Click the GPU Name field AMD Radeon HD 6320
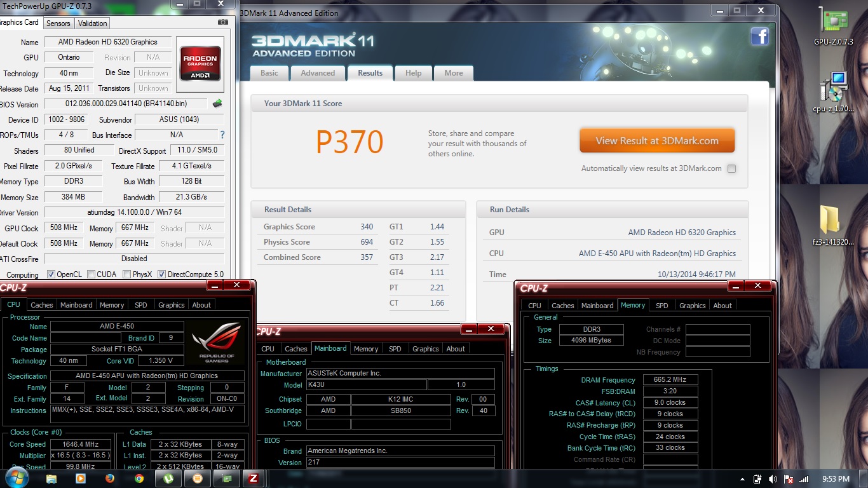This screenshot has height=488, width=868. [108, 42]
